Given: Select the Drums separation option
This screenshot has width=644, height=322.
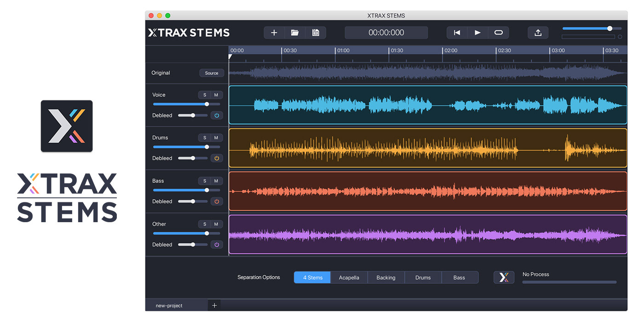Looking at the screenshot, I should click(x=423, y=277).
